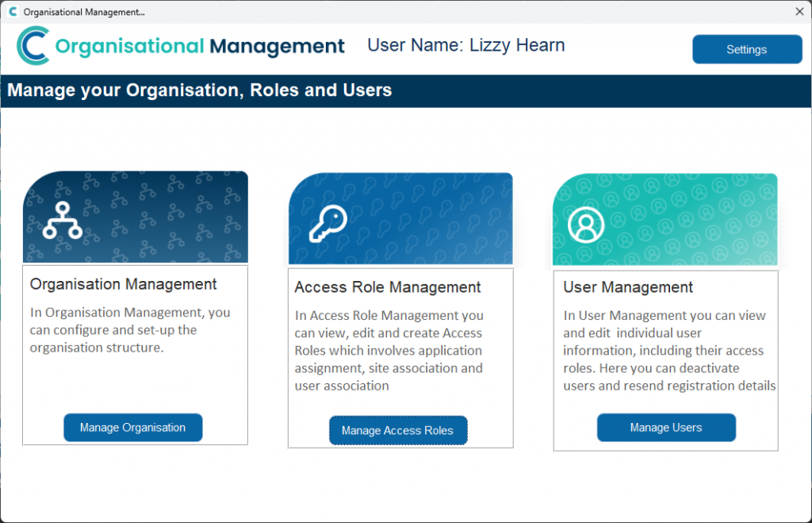The height and width of the screenshot is (523, 812).
Task: Click the teal User Management banner
Action: click(665, 220)
